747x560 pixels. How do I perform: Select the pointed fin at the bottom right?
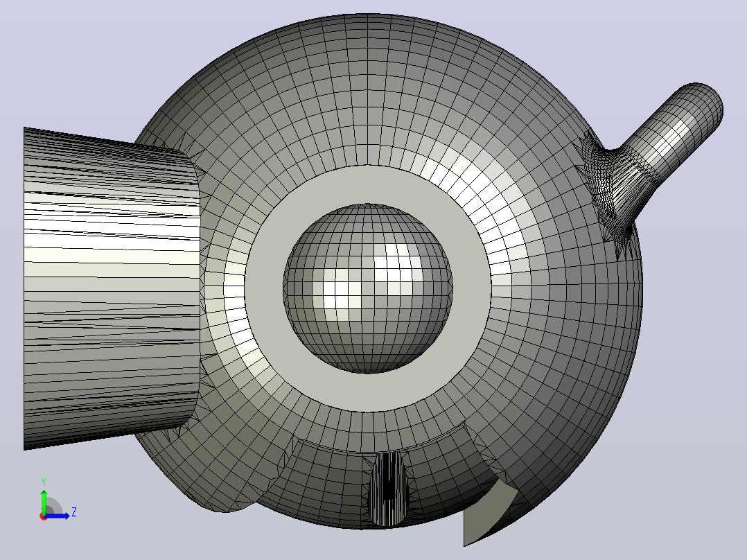pyautogui.click(x=489, y=514)
